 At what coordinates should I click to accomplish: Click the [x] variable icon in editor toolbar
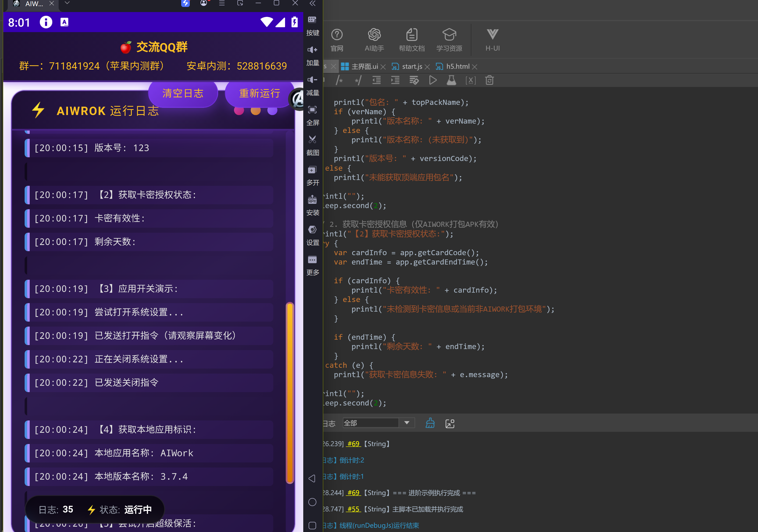click(x=471, y=80)
